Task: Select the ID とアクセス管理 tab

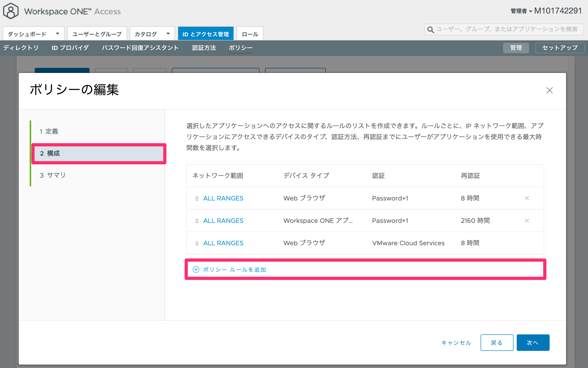Action: click(x=206, y=34)
